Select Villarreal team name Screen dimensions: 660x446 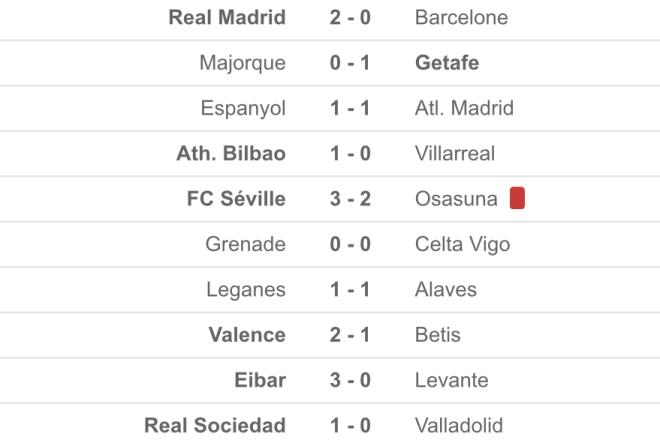pos(455,153)
